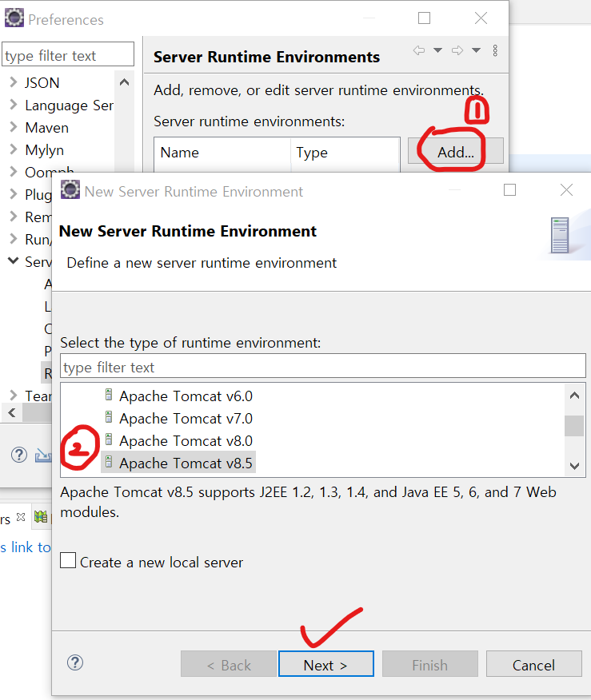Click the scroll-up arrow in the runtime list
This screenshot has width=591, height=700.
(574, 396)
